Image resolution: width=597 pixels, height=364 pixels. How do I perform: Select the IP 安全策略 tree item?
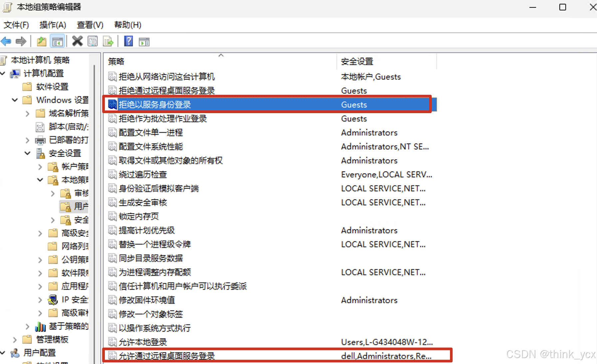74,299
